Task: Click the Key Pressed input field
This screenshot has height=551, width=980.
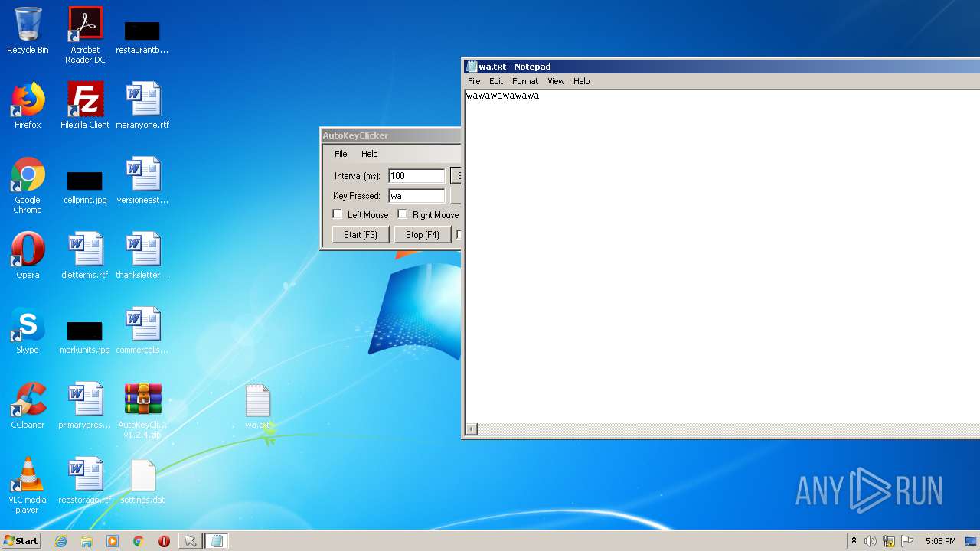Action: click(416, 196)
